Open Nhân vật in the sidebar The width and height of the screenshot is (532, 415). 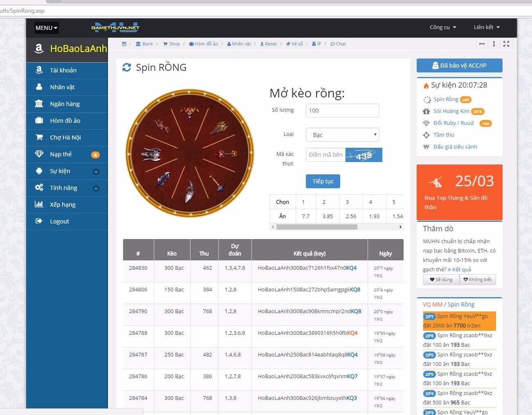click(x=67, y=87)
